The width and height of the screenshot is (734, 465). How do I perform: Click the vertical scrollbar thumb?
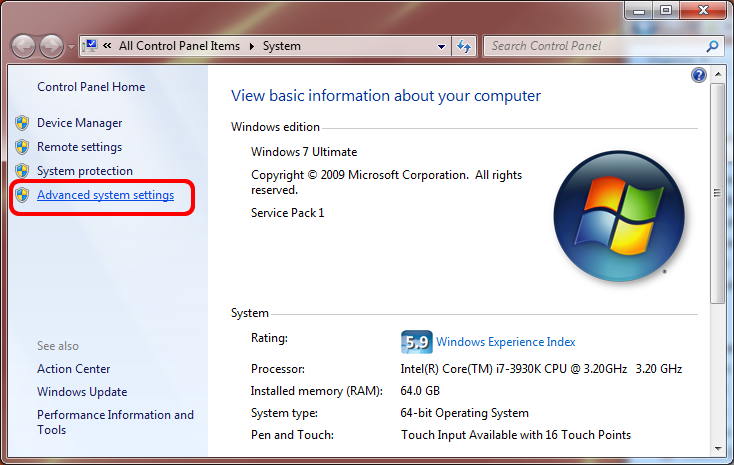pos(717,193)
